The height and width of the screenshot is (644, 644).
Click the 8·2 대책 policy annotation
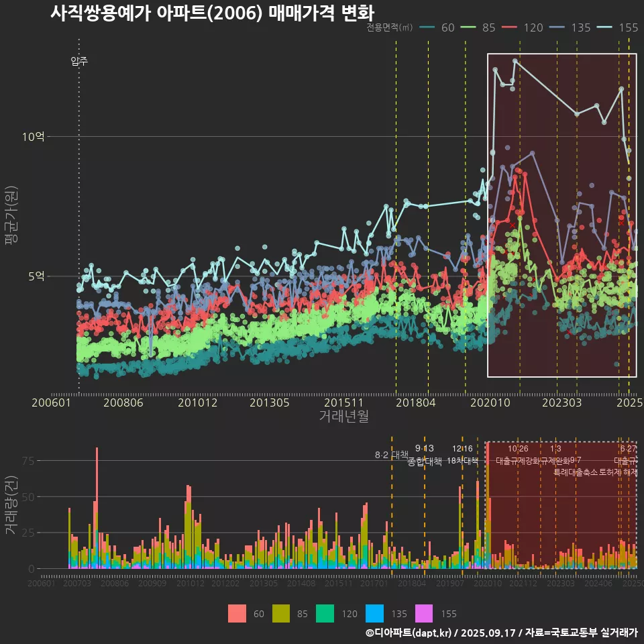(x=391, y=455)
